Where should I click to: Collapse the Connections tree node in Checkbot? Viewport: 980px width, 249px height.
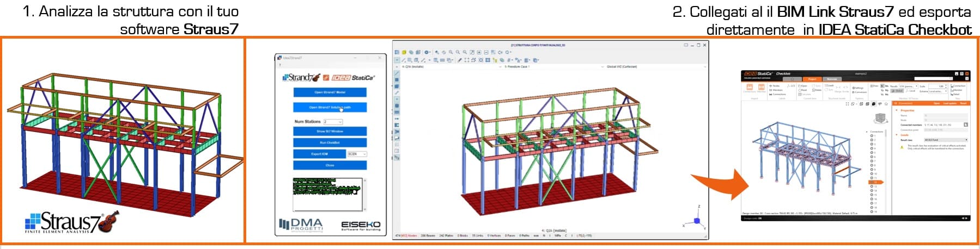point(867,132)
